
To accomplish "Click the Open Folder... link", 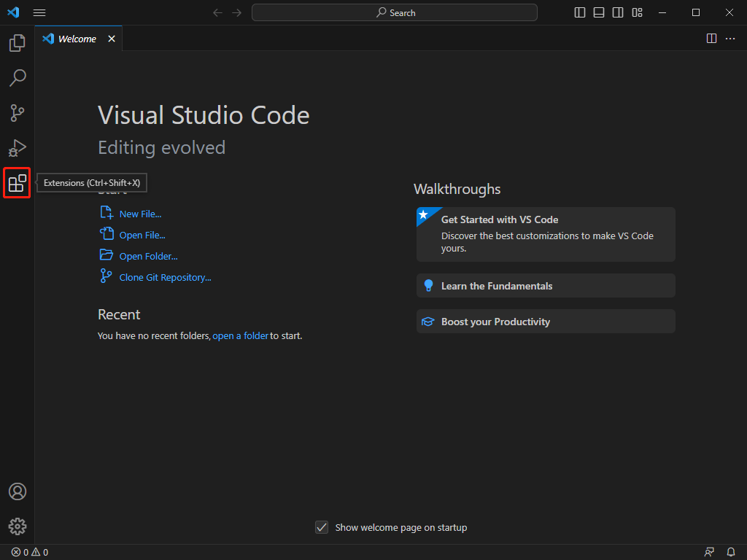I will pyautogui.click(x=148, y=256).
